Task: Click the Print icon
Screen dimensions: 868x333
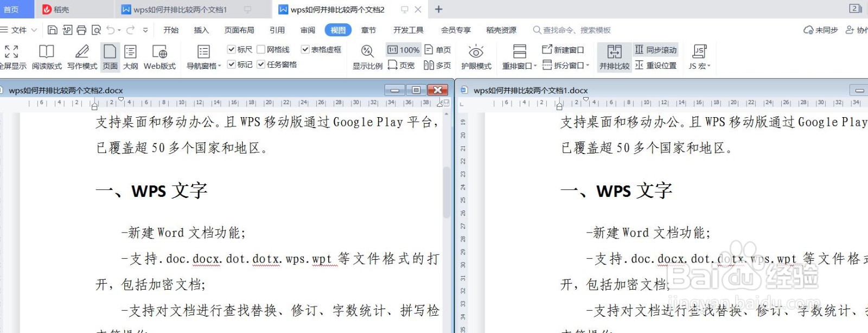Action: [x=81, y=30]
